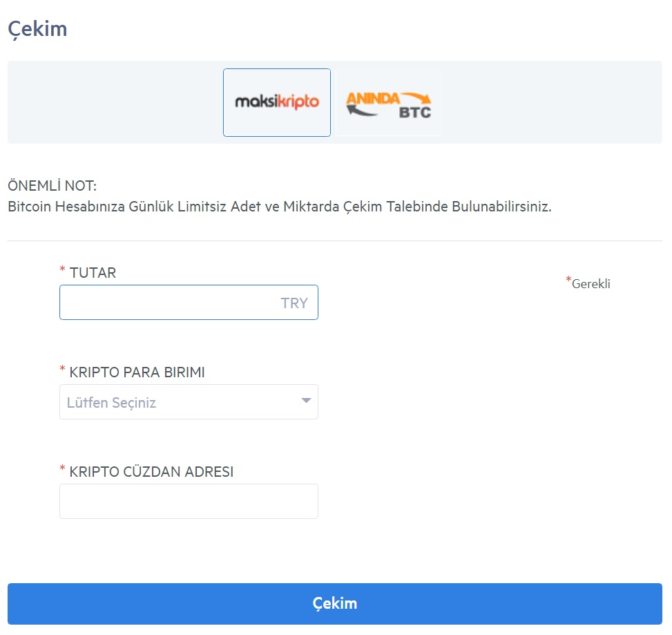Click the asterisk next to KRIPTO CÜZDAN ADRESI

[x=63, y=468]
